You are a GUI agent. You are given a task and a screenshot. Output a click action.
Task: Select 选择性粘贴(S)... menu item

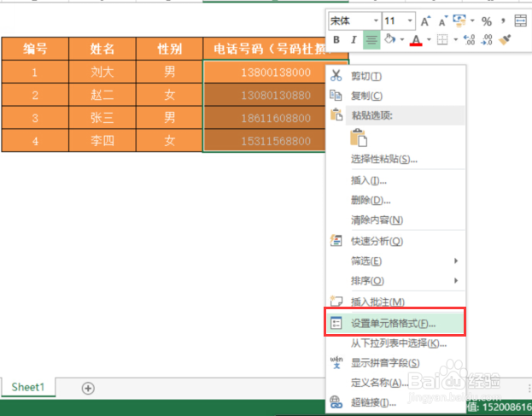point(395,159)
